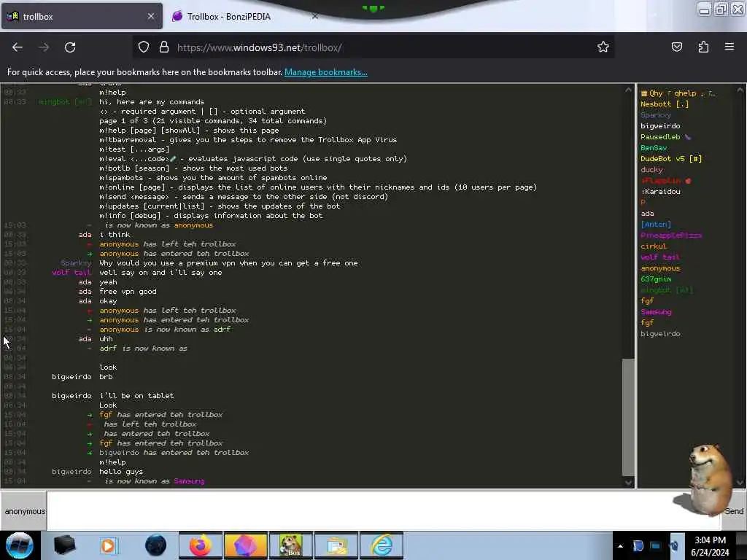Viewport: 747px width, 560px height.
Task: Click the chat scroll up arrow
Action: coord(628,90)
